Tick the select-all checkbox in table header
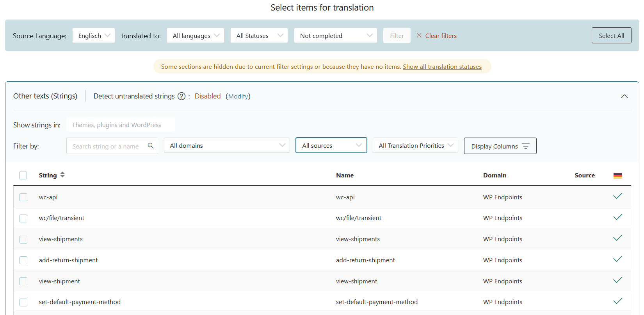Screen dimensions: 644x315 [x=23, y=175]
